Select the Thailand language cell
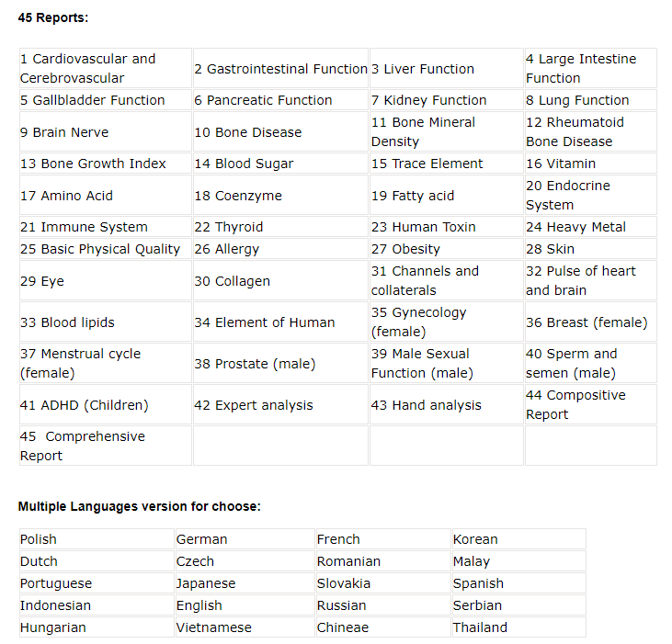Viewport: 672px width, 644px height. (x=519, y=627)
